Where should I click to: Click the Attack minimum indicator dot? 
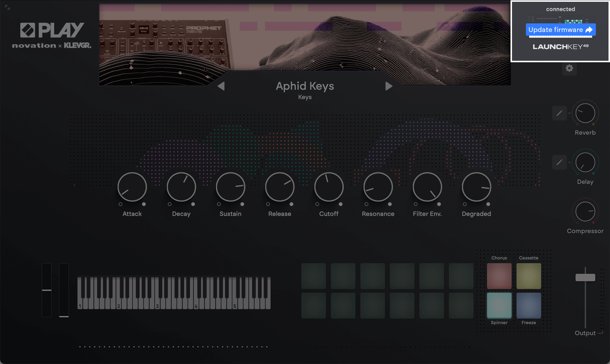tap(120, 204)
